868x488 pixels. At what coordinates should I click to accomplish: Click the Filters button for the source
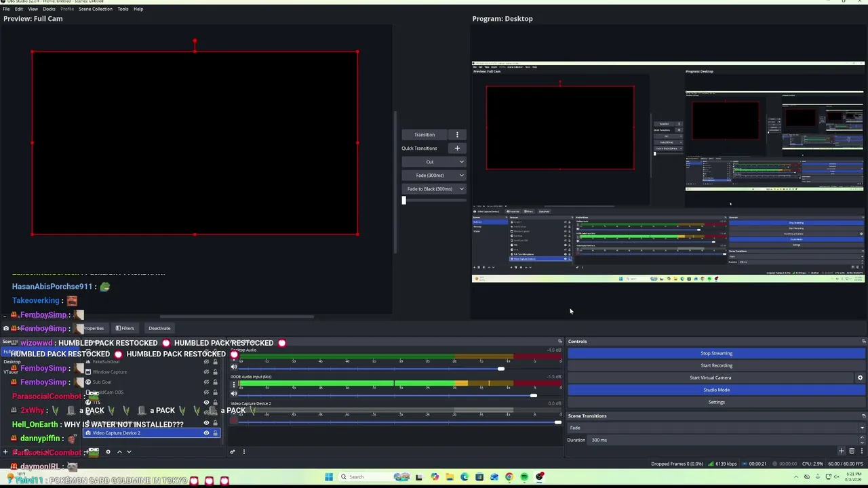point(124,328)
